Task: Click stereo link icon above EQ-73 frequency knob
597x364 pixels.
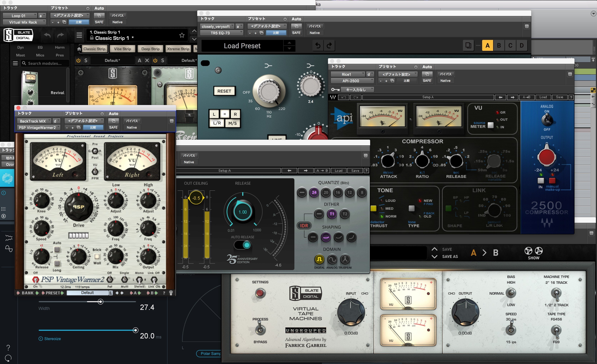Action: tap(268, 66)
